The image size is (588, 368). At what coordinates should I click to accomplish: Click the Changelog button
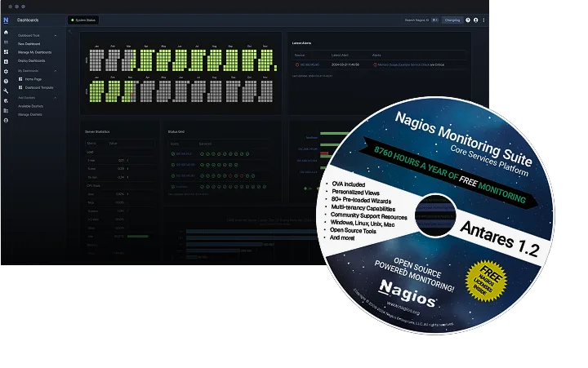coord(452,20)
